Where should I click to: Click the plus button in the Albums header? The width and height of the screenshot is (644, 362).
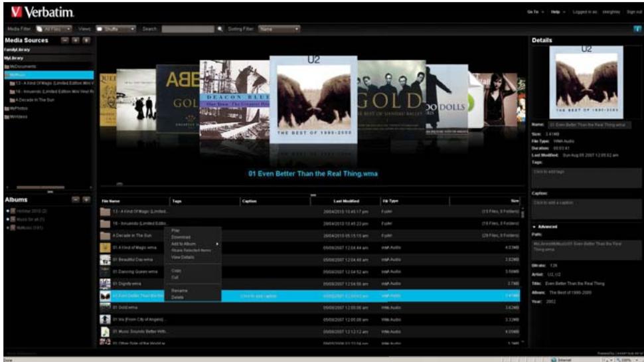point(86,199)
